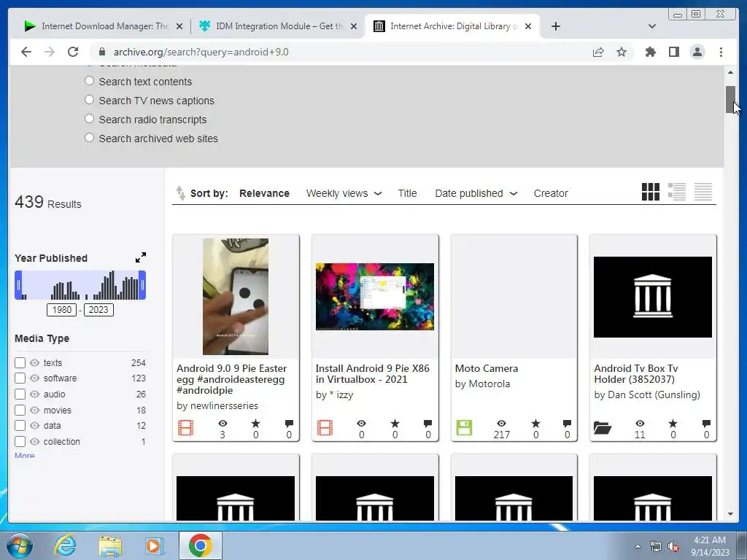Click left handle of year range slider
This screenshot has width=747, height=560.
[18, 285]
